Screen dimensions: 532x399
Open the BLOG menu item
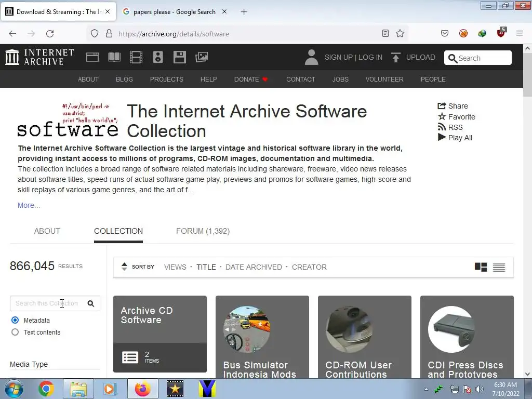click(124, 79)
